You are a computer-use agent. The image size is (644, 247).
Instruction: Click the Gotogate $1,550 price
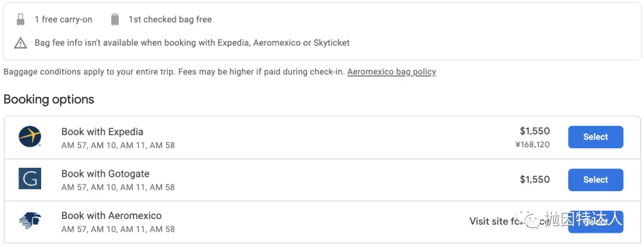point(535,179)
